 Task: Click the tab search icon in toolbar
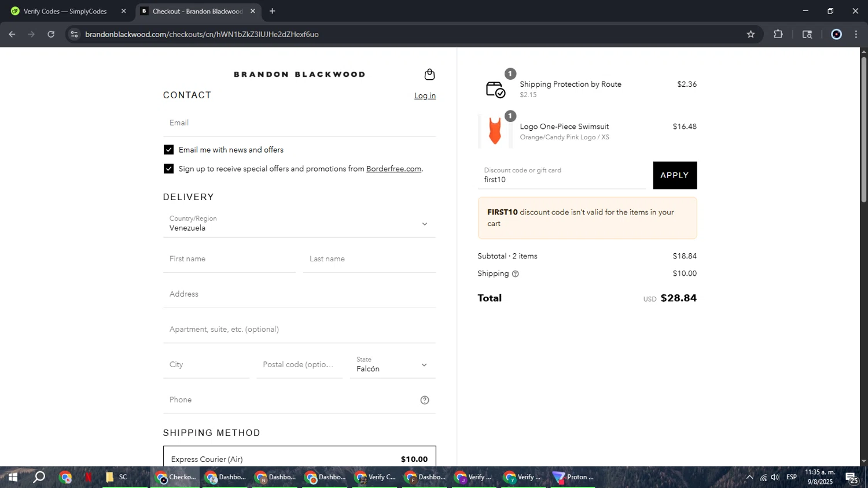pos(807,34)
